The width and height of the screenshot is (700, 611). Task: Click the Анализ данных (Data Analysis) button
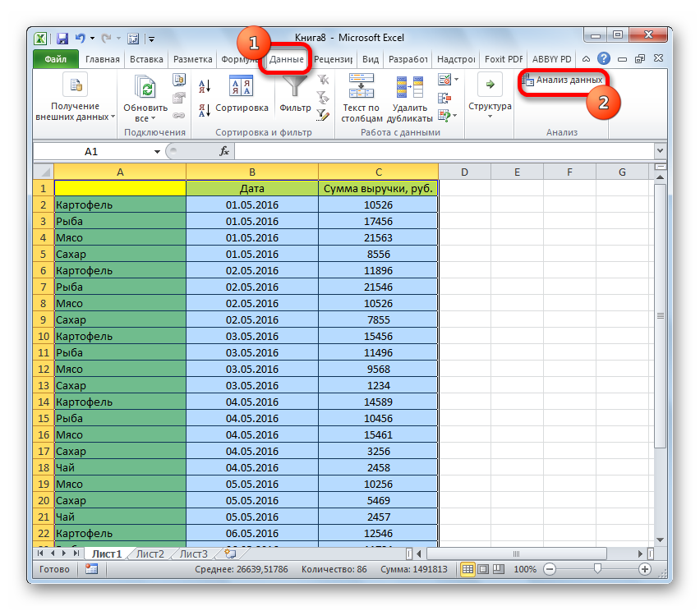point(564,80)
